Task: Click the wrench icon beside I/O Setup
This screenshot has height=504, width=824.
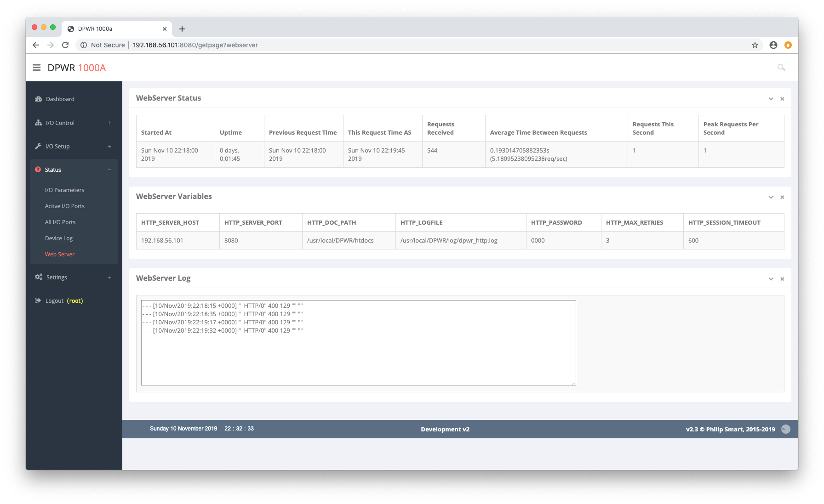Action: point(38,146)
